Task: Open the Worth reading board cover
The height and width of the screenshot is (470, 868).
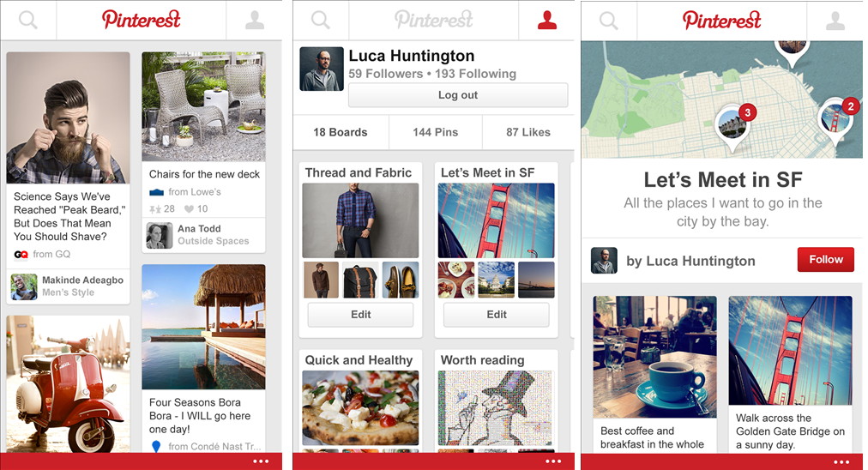Action: coord(496,408)
